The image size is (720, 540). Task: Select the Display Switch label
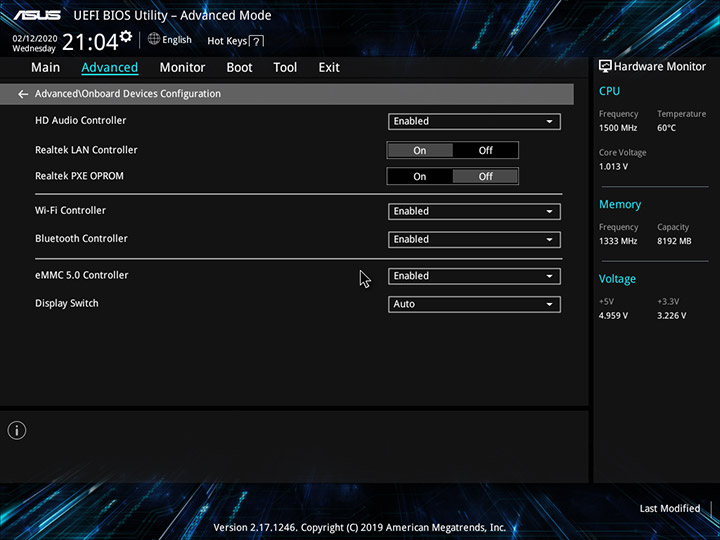[x=67, y=304]
